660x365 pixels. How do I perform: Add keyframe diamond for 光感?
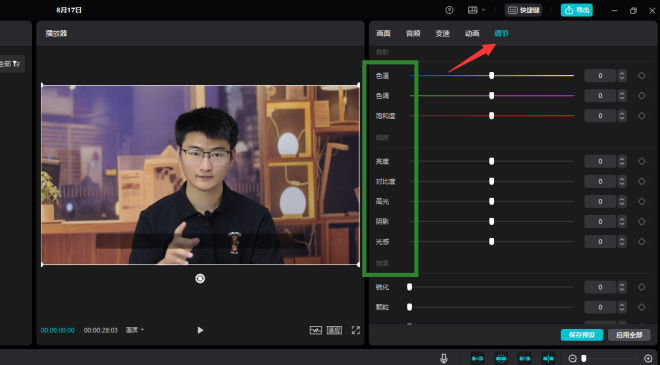tap(641, 241)
